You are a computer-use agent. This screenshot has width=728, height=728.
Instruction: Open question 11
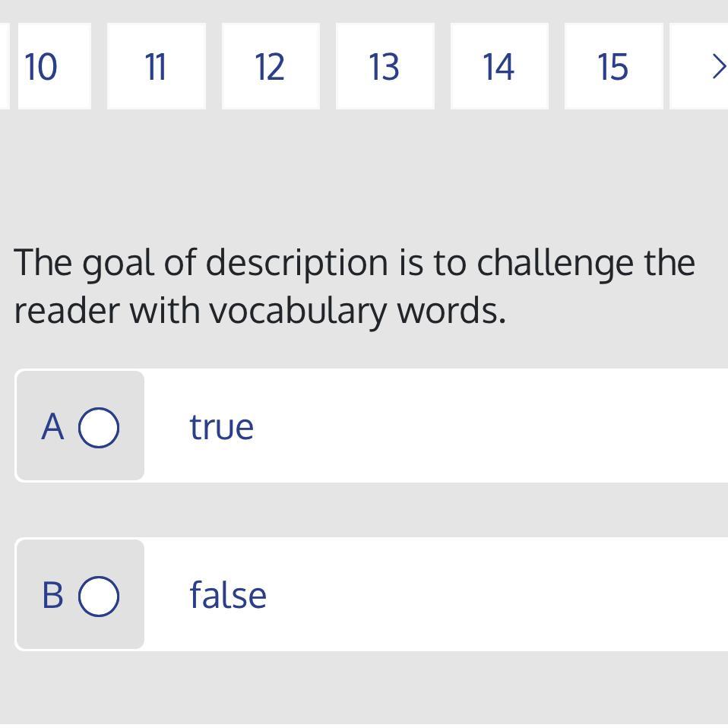point(156,67)
